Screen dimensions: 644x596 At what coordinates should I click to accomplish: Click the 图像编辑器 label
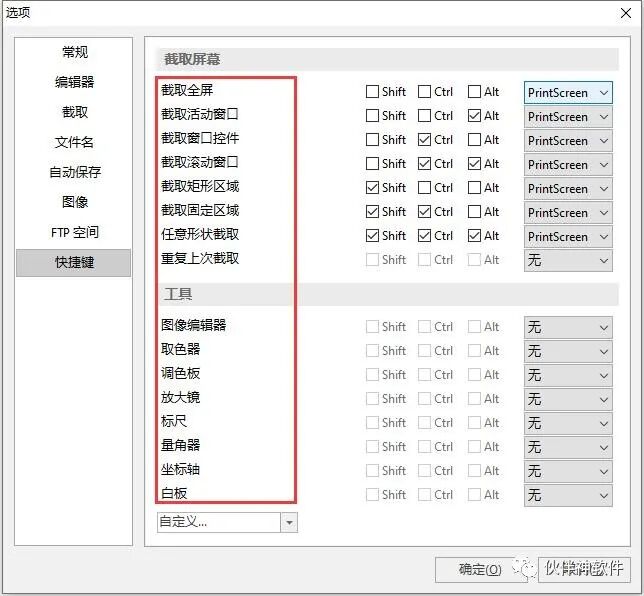[193, 325]
